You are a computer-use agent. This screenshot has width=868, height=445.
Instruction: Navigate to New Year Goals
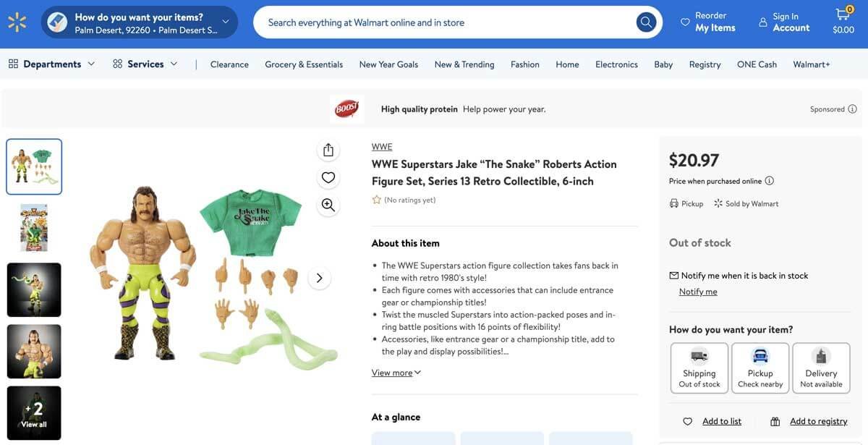[388, 63]
